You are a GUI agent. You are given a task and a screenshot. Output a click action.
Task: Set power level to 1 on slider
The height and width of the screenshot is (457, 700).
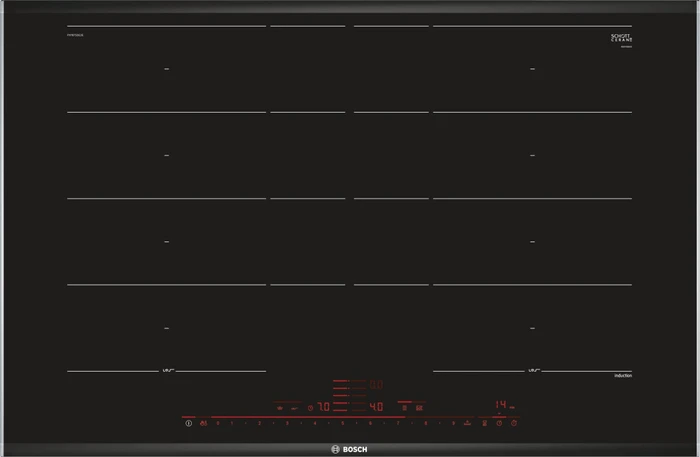[232, 423]
